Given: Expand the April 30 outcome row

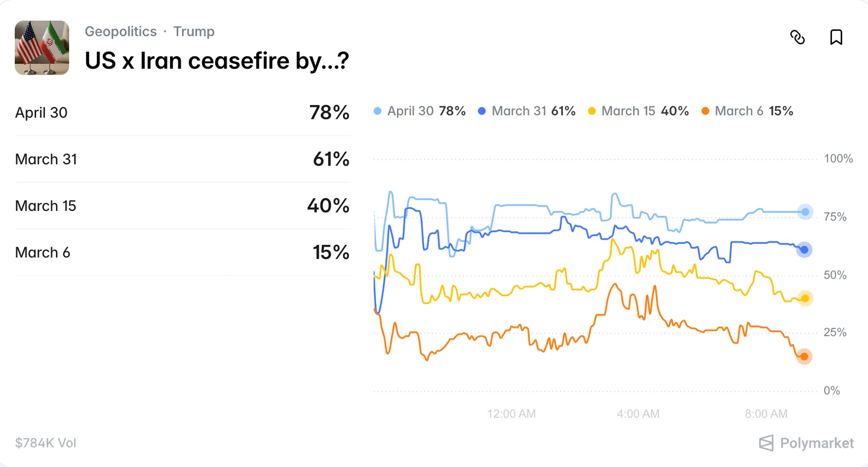Looking at the screenshot, I should tap(181, 113).
